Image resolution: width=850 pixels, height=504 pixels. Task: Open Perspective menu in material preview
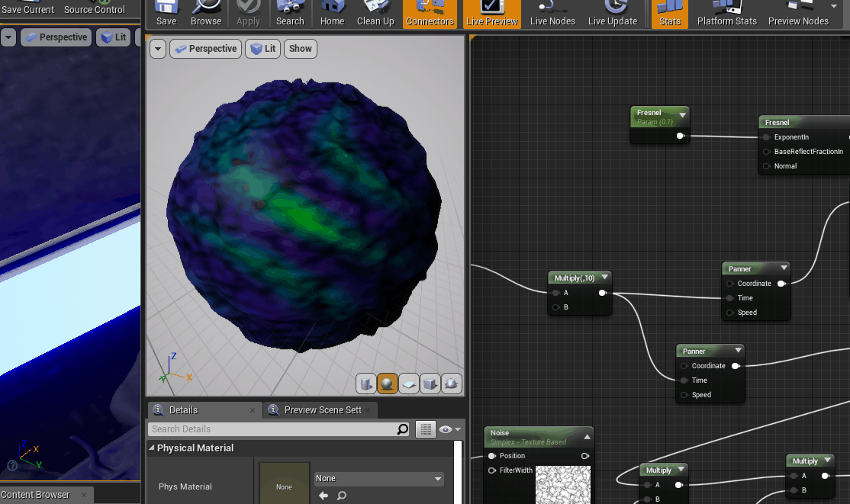(206, 49)
